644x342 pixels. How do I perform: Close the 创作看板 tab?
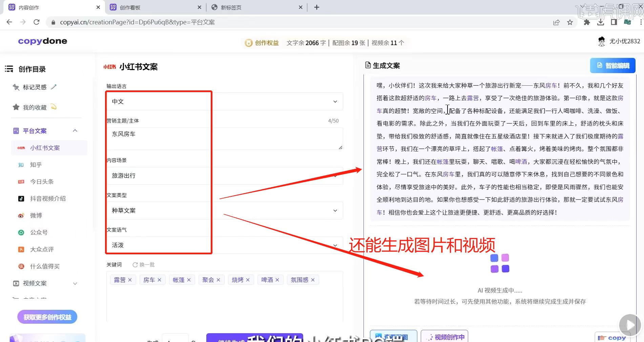[199, 7]
